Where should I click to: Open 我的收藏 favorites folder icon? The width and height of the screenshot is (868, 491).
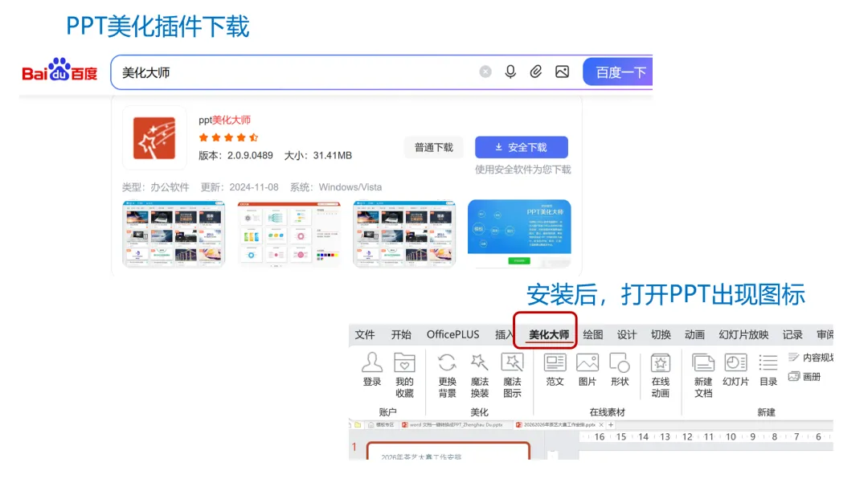pos(404,363)
